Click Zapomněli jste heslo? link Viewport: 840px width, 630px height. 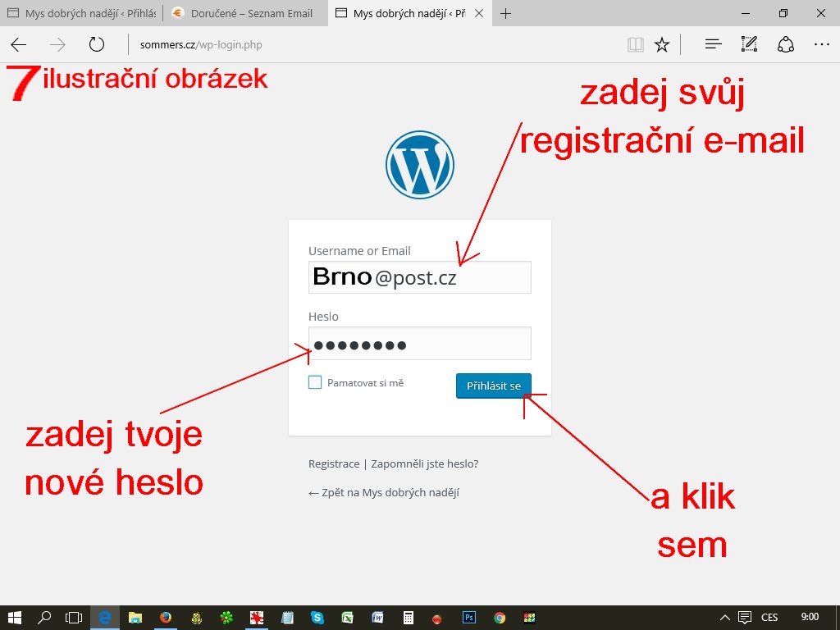[425, 464]
